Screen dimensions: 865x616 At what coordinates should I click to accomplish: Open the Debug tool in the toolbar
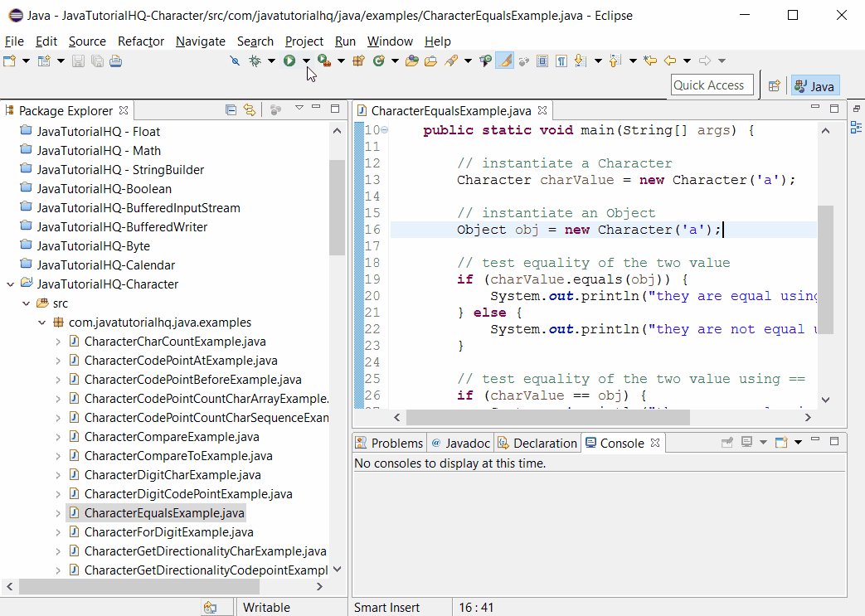pyautogui.click(x=255, y=61)
